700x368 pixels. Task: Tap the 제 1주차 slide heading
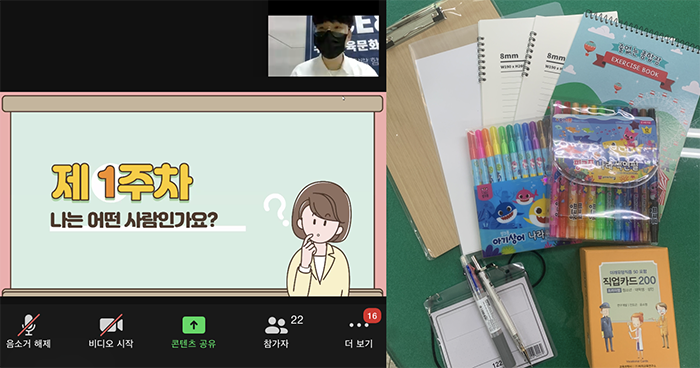(122, 182)
